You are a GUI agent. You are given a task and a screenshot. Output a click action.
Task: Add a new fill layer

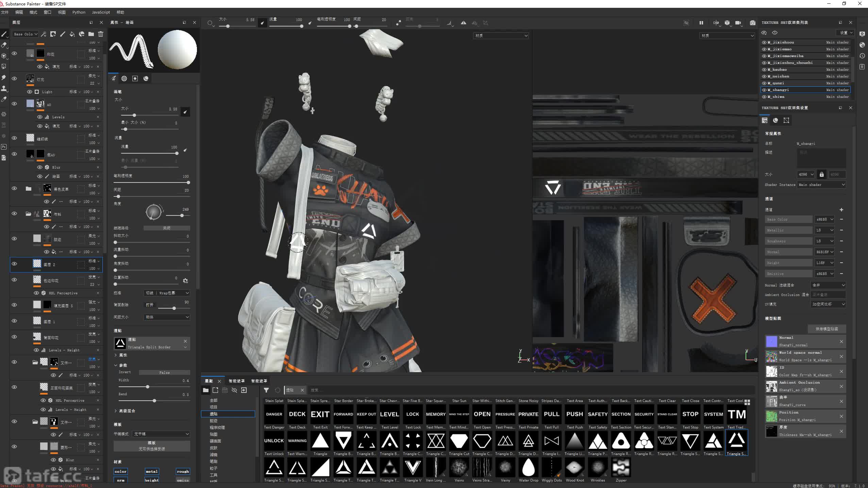[72, 34]
